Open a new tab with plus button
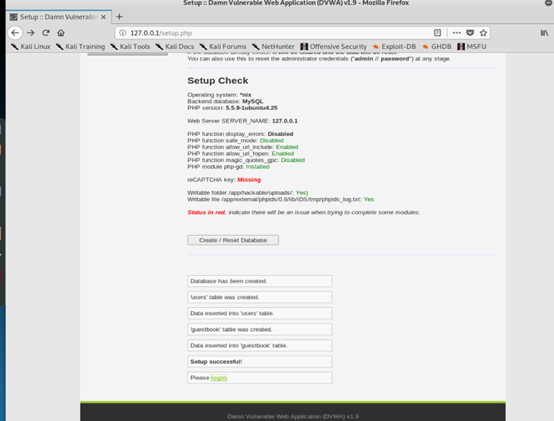Viewport: 554px width, 421px height. [119, 17]
